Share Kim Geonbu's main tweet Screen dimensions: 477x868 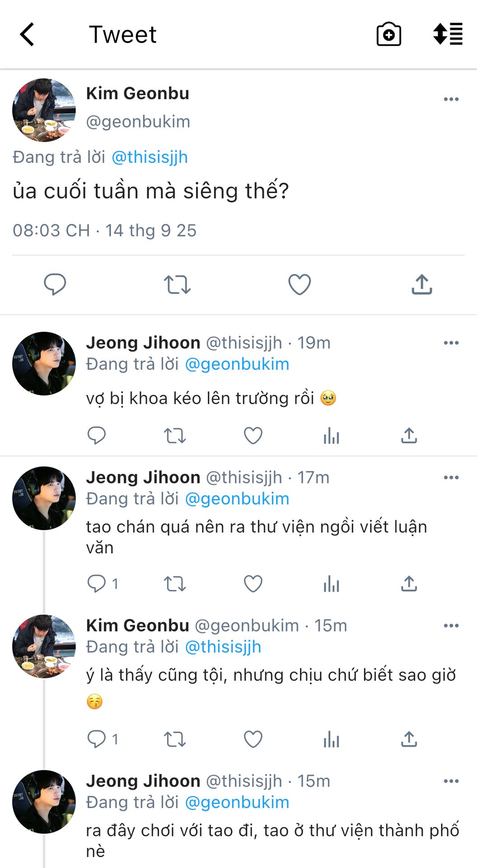click(x=422, y=284)
